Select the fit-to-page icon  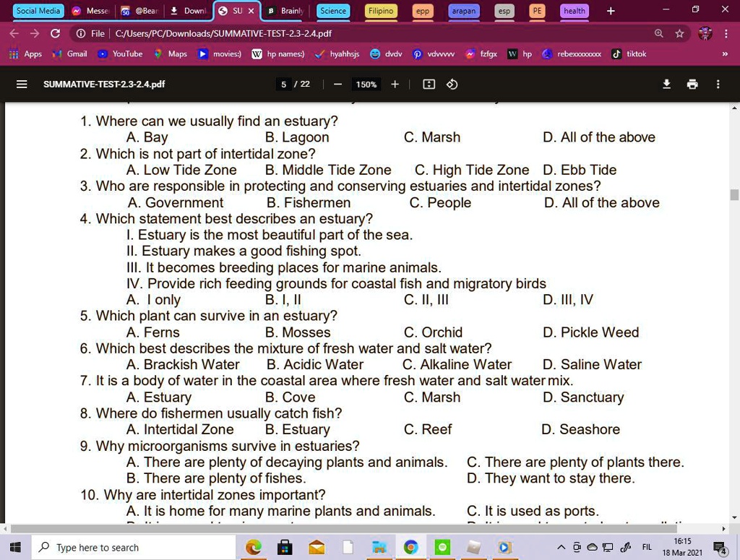429,85
